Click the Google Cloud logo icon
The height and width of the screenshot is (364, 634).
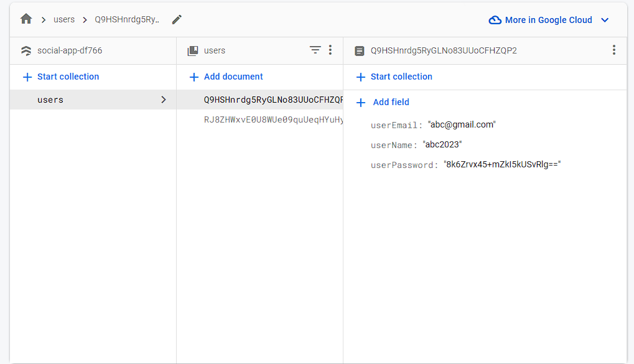coord(495,19)
